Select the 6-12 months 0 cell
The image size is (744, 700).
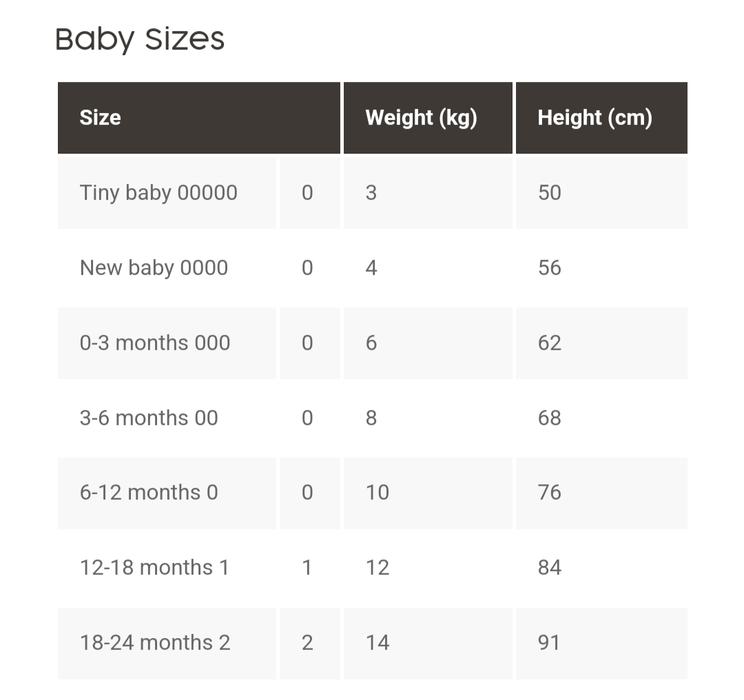pos(149,493)
